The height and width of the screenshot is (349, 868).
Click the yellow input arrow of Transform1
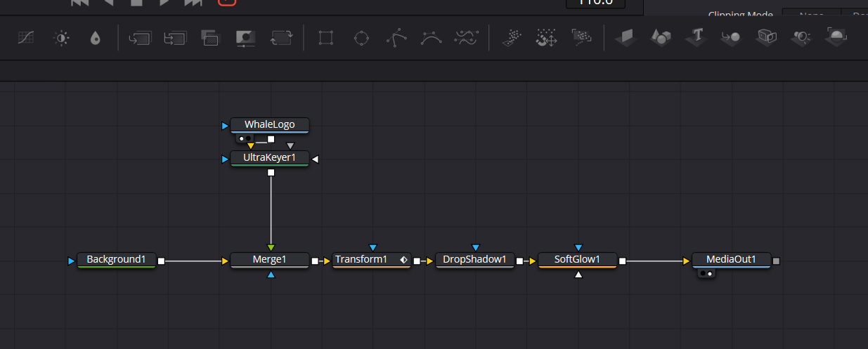point(328,261)
